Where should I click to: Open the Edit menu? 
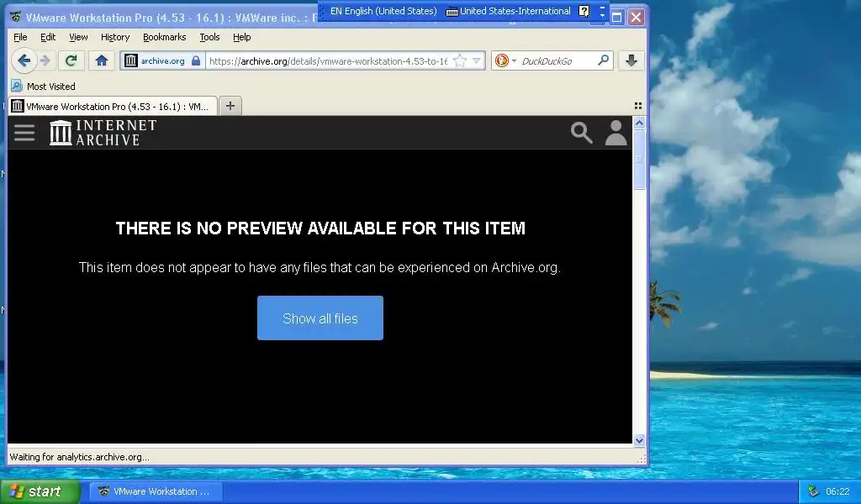(48, 37)
